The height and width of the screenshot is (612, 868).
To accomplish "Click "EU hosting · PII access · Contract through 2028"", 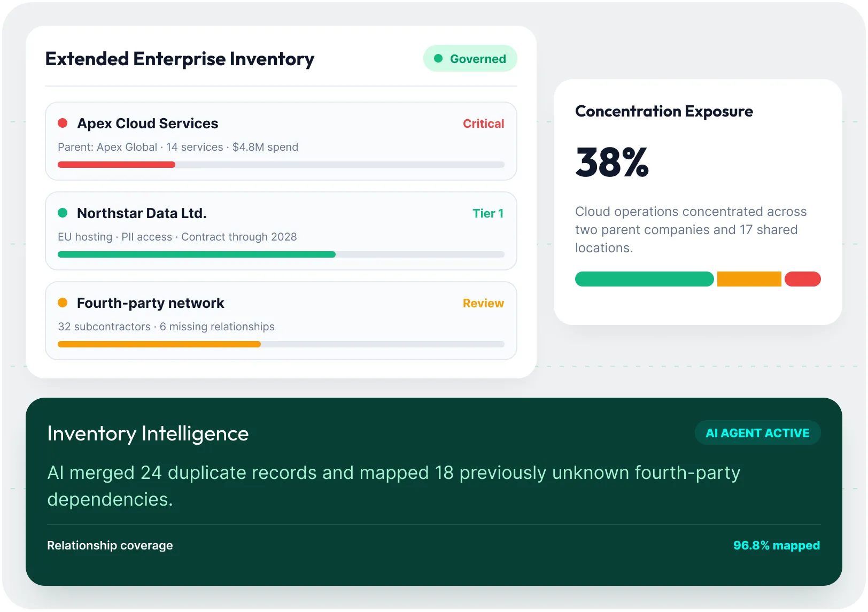I will 177,237.
